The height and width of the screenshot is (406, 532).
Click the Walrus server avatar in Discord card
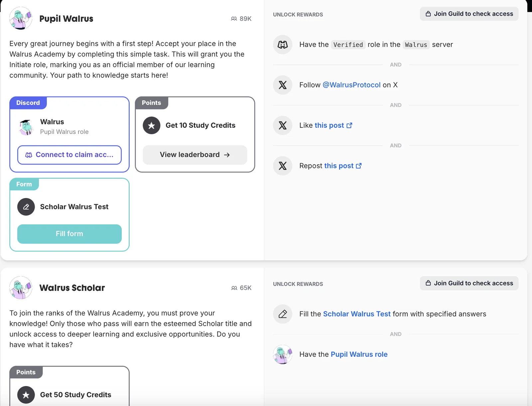pyautogui.click(x=26, y=127)
